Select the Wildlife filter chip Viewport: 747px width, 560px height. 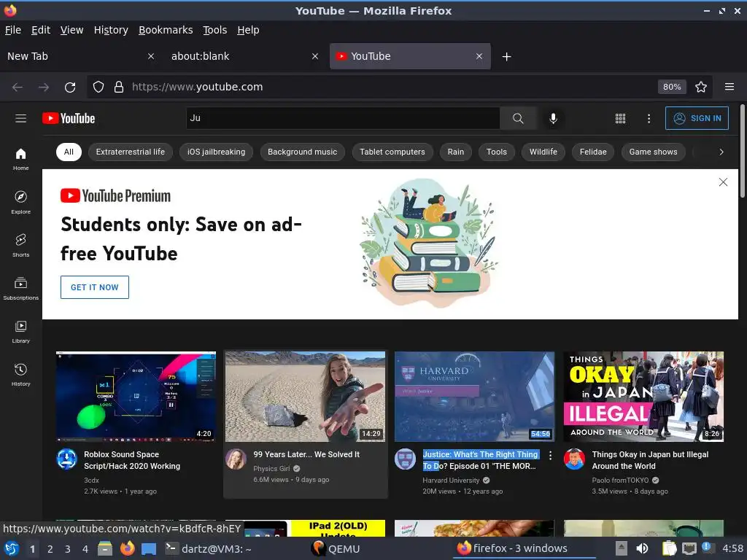543,152
